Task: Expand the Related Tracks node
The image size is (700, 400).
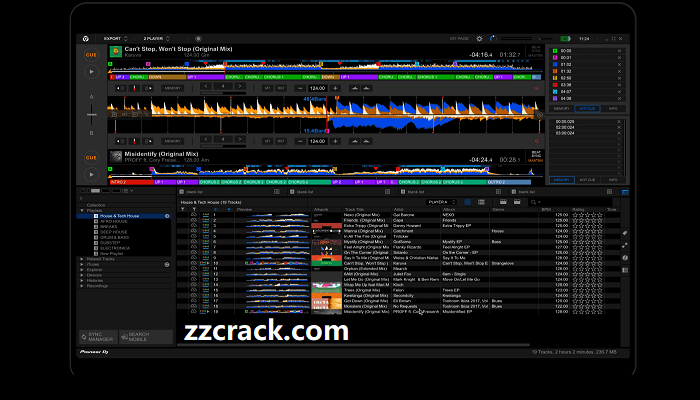Action: (82, 259)
